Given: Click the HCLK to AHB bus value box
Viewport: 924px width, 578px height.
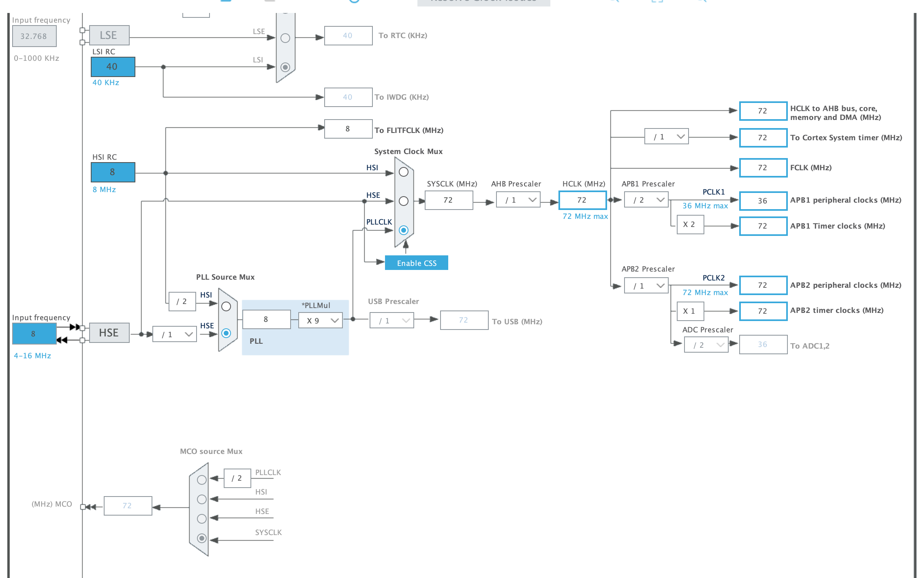Looking at the screenshot, I should coord(764,111).
